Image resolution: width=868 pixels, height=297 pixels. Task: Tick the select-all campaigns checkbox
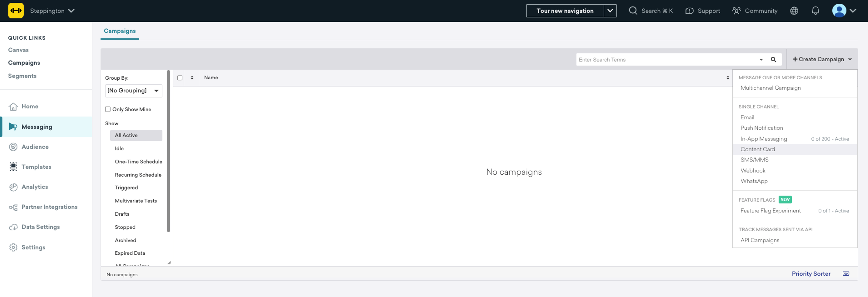180,78
